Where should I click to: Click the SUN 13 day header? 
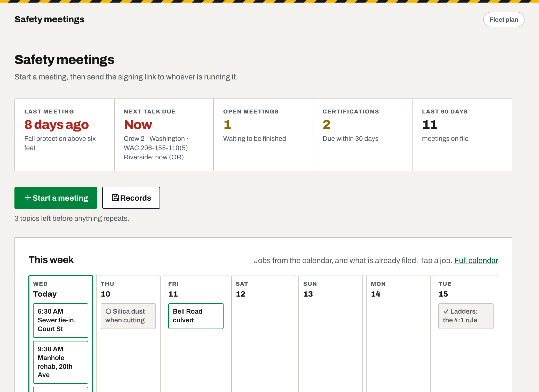[x=310, y=289]
